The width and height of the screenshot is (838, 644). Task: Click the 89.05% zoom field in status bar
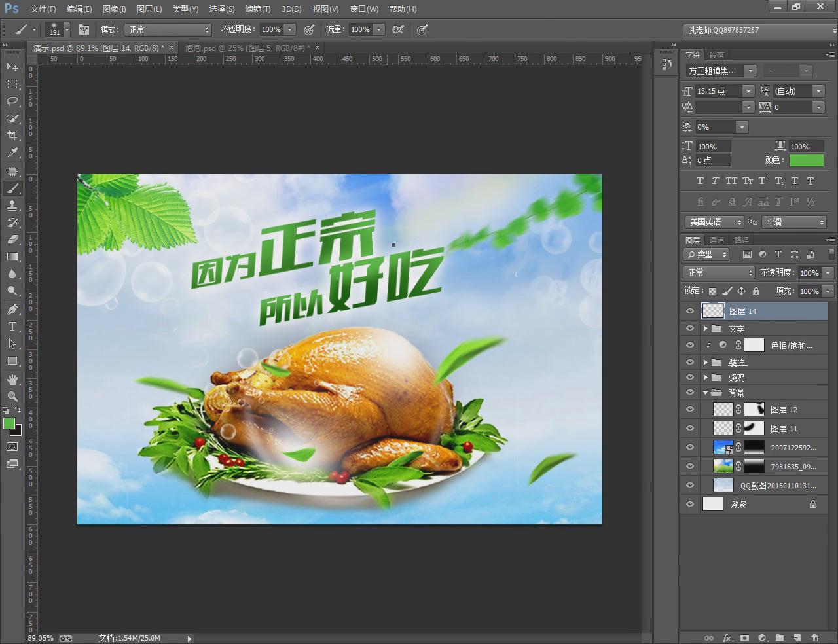click(x=41, y=638)
